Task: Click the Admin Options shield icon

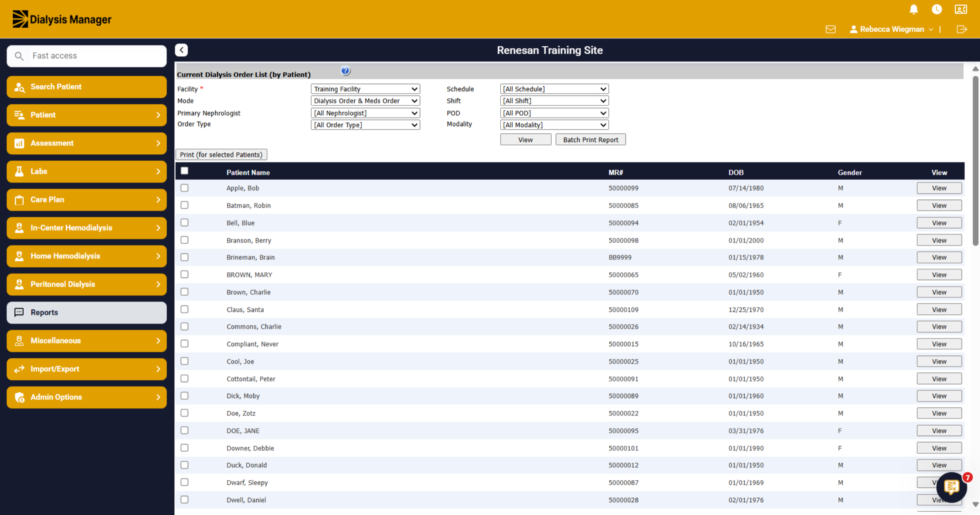Action: pos(20,397)
